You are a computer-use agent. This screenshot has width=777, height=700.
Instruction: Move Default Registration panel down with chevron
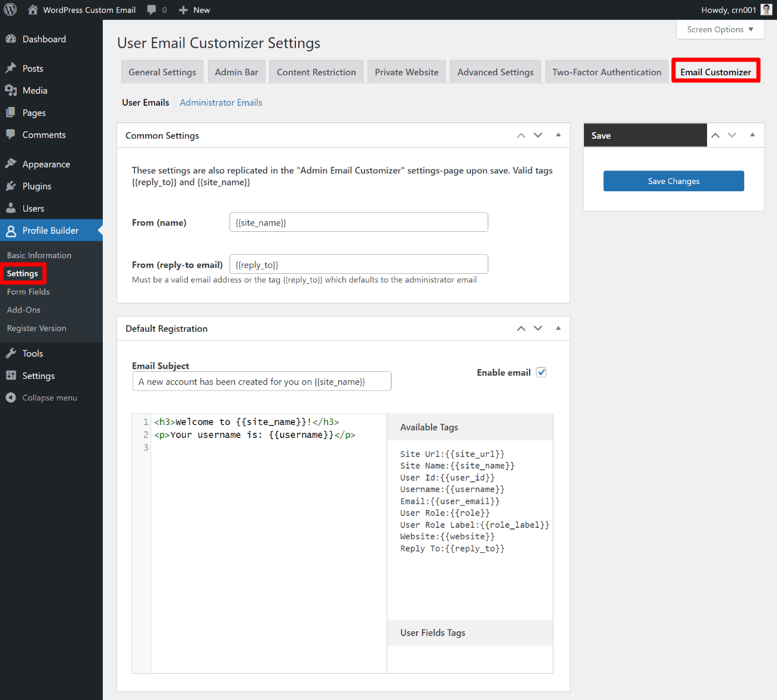click(x=538, y=328)
